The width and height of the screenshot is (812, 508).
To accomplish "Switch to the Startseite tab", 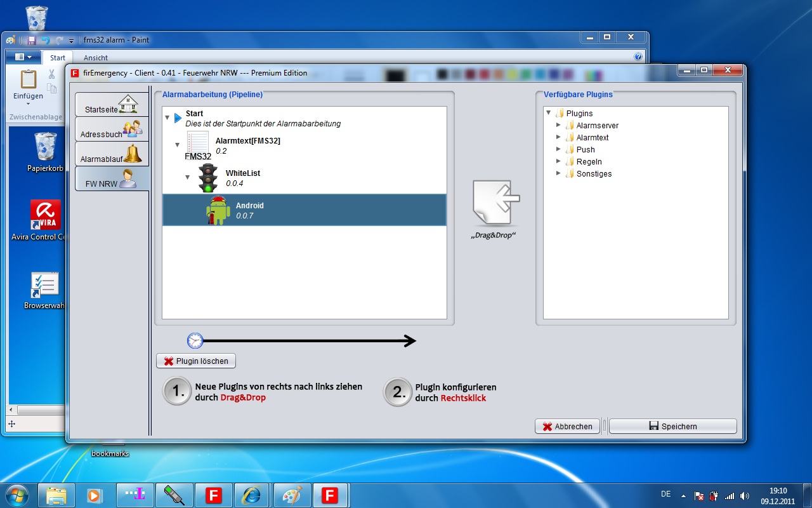I will (x=112, y=105).
